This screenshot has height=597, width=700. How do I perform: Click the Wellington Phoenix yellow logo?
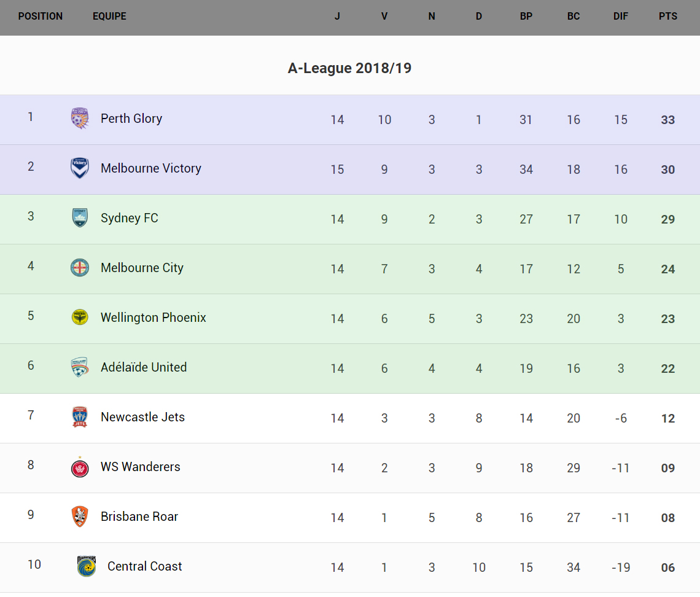point(80,317)
